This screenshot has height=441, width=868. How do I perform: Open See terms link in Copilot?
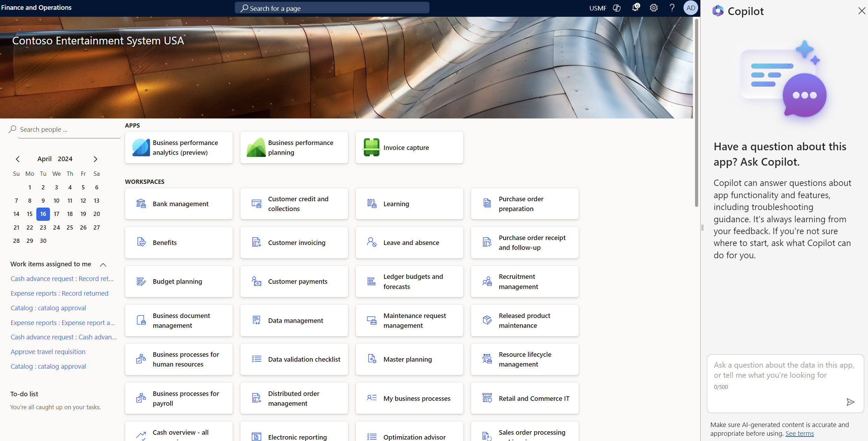(x=800, y=433)
